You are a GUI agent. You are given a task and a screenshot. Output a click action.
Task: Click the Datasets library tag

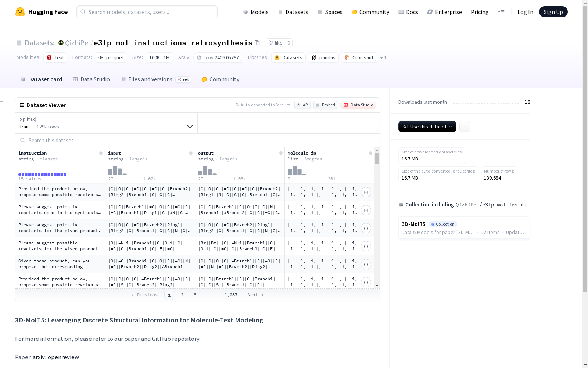tap(288, 57)
